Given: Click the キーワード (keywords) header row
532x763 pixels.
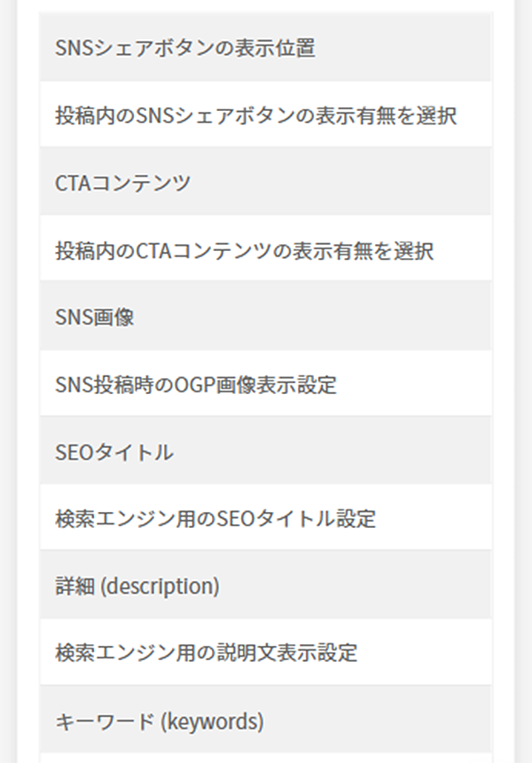Looking at the screenshot, I should point(266,720).
